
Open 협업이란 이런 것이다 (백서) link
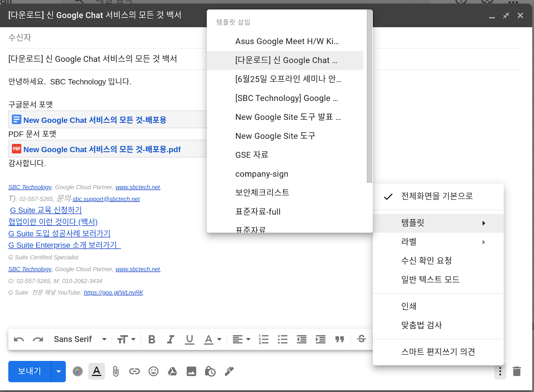pos(53,222)
